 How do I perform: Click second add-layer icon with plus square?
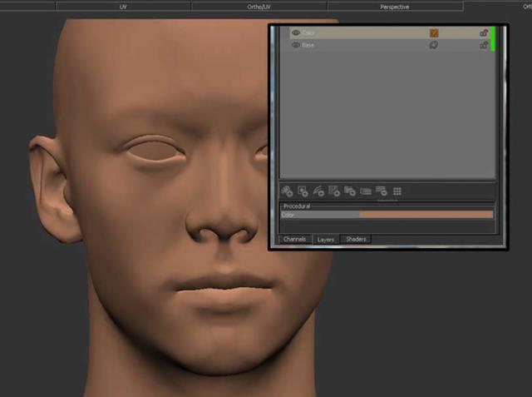click(303, 191)
